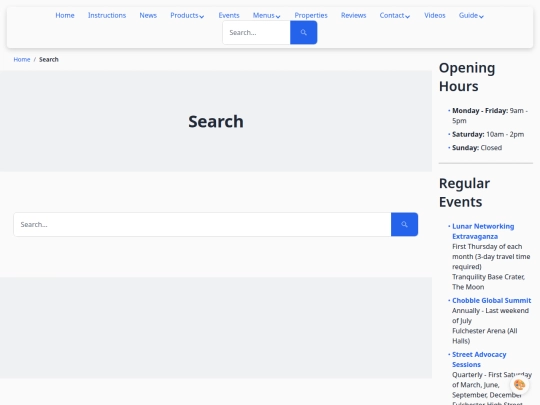Click the Opening Hours heading
Image resolution: width=540 pixels, height=405 pixels.
(x=467, y=77)
